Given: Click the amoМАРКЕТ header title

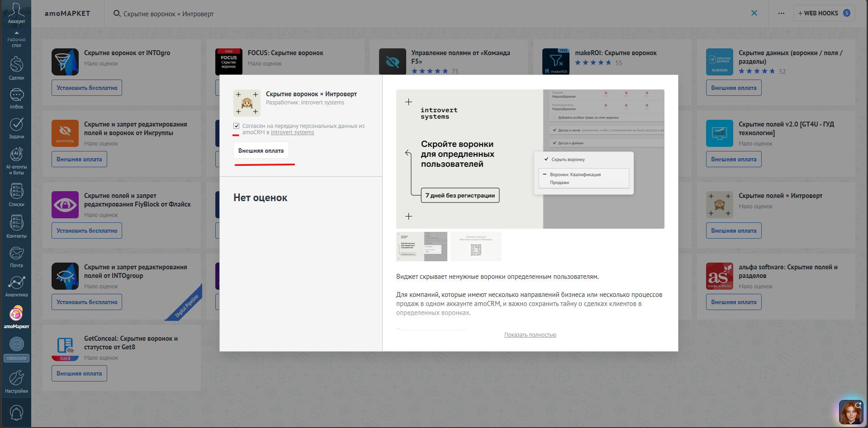Looking at the screenshot, I should coord(67,14).
